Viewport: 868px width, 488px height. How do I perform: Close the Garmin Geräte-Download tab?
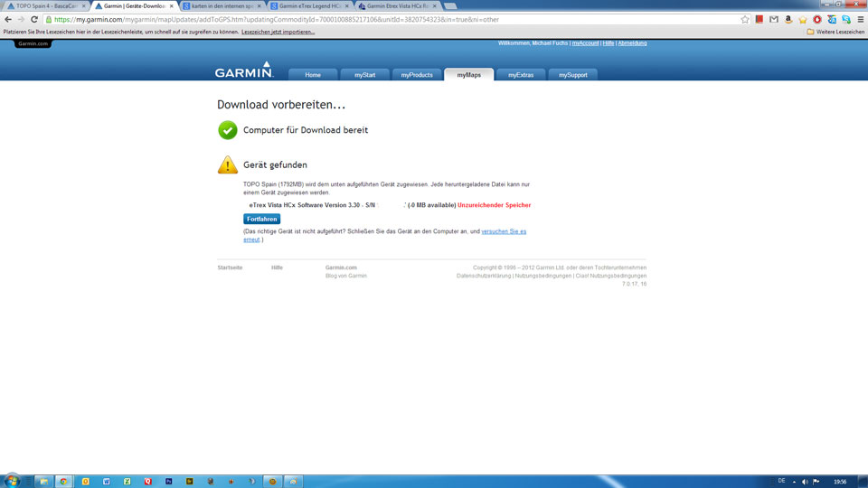click(x=171, y=6)
